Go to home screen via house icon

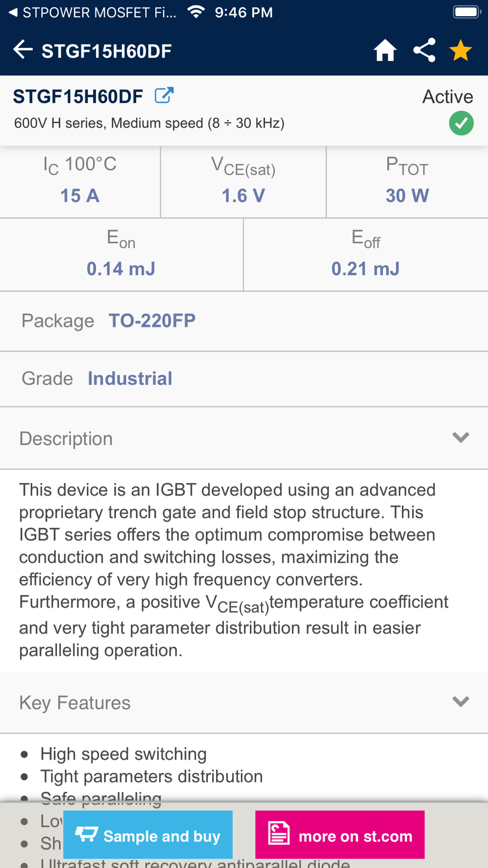[x=385, y=50]
